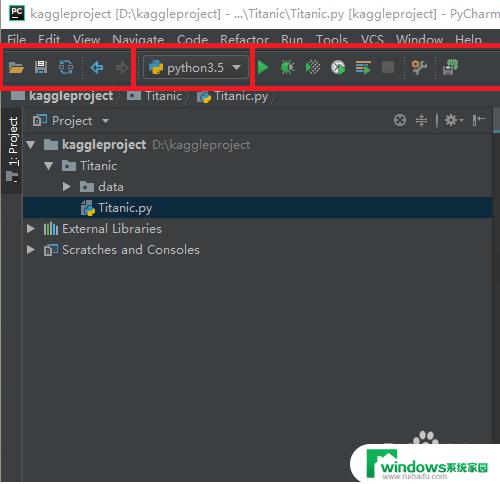Expand the data folder node

tap(66, 187)
